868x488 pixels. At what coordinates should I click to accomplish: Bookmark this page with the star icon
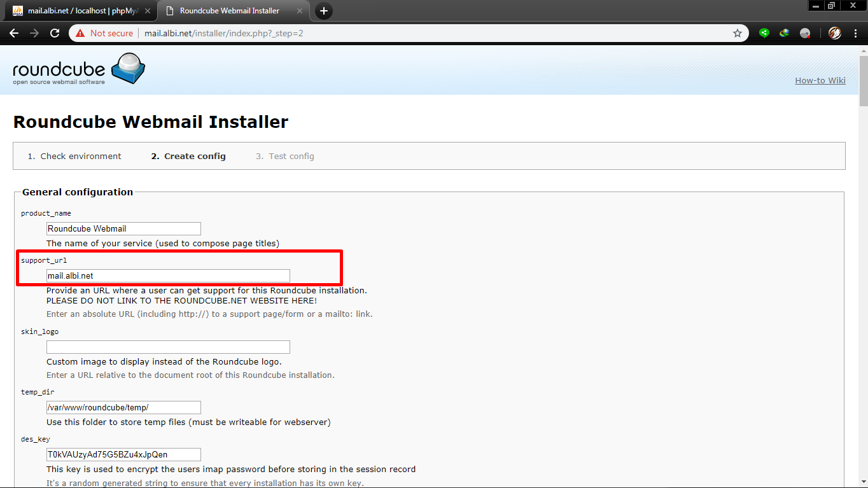[x=738, y=33]
